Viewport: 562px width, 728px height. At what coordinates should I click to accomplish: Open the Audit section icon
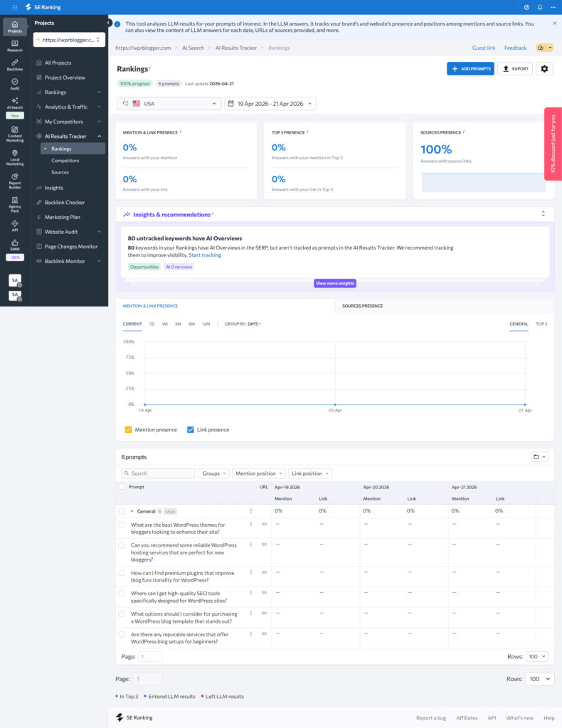coord(15,83)
